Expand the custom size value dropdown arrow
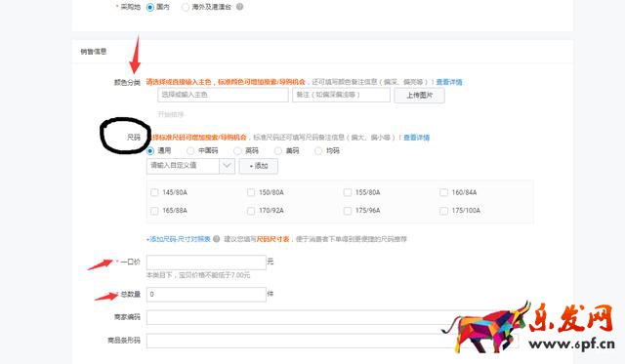This screenshot has height=364, width=625. (x=227, y=166)
